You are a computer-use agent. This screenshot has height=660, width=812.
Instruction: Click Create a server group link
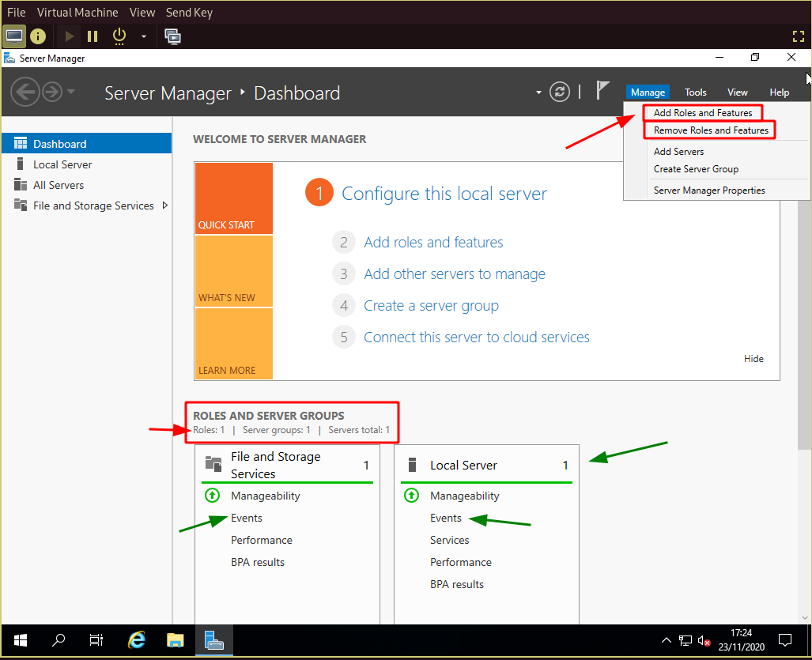(x=431, y=306)
